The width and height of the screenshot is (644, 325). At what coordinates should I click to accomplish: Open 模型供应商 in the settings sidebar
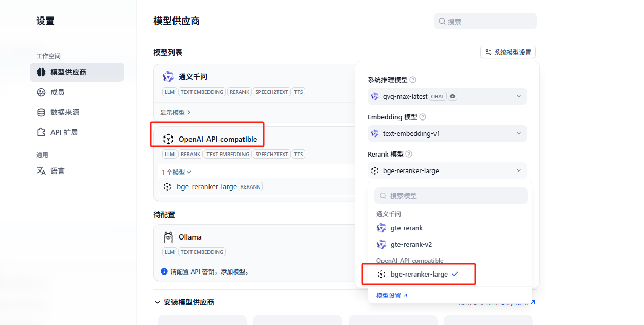click(x=77, y=72)
